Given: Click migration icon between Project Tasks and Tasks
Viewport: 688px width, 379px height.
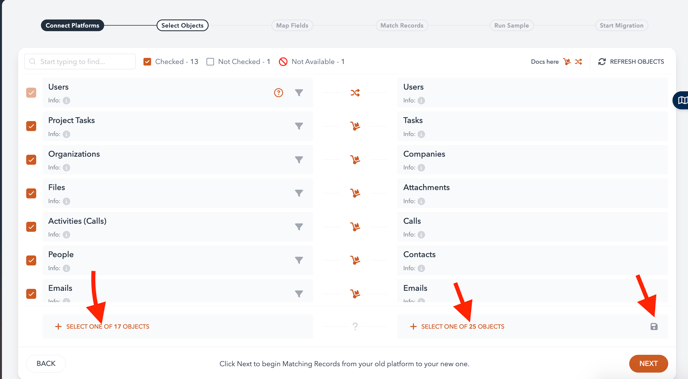Looking at the screenshot, I should pyautogui.click(x=355, y=126).
